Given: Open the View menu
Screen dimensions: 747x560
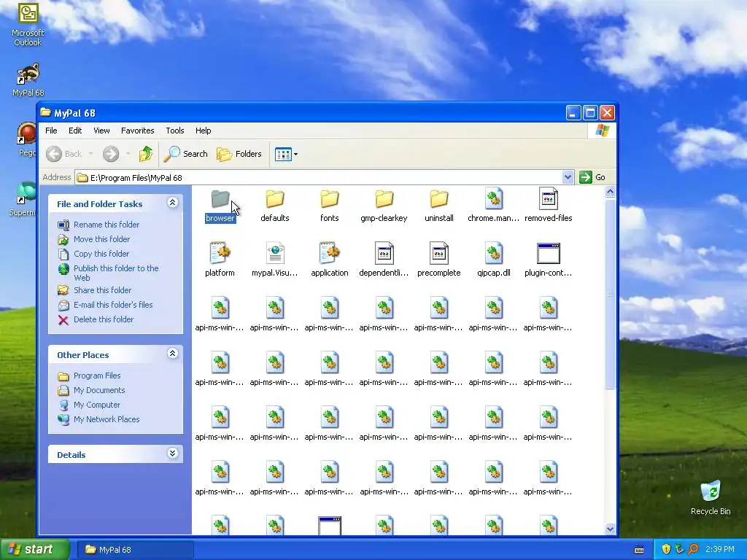Looking at the screenshot, I should [101, 131].
